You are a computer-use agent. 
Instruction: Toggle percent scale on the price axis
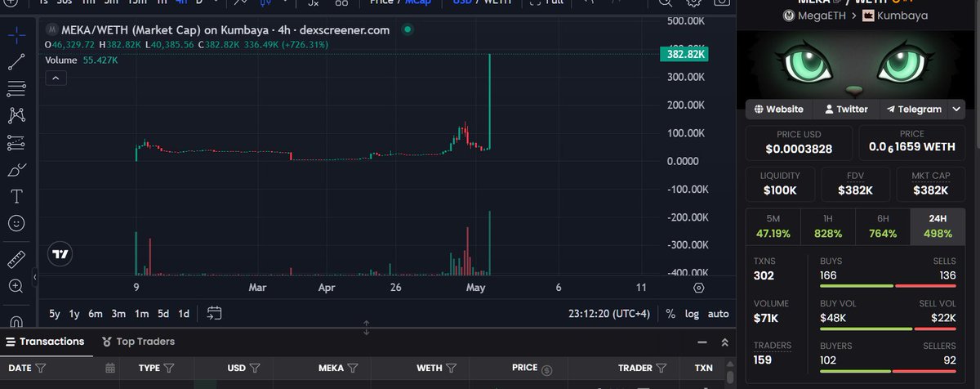(670, 313)
